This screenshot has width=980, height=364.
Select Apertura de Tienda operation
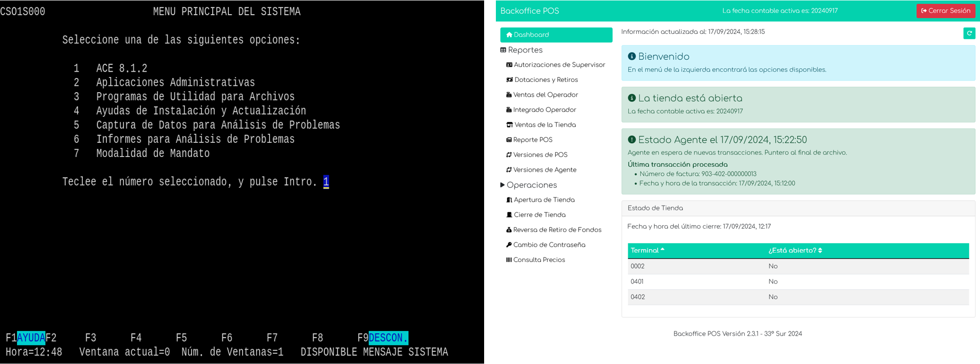544,200
